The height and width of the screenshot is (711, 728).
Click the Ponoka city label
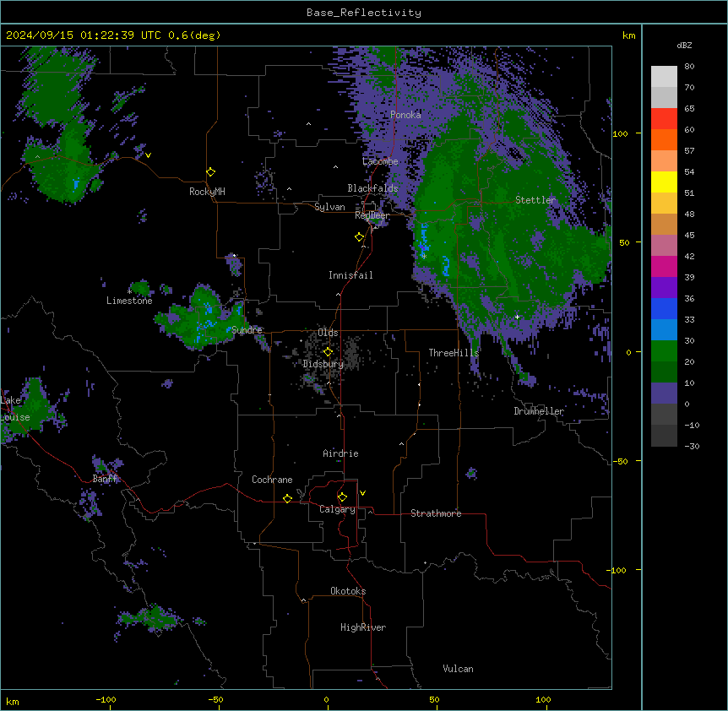point(405,115)
